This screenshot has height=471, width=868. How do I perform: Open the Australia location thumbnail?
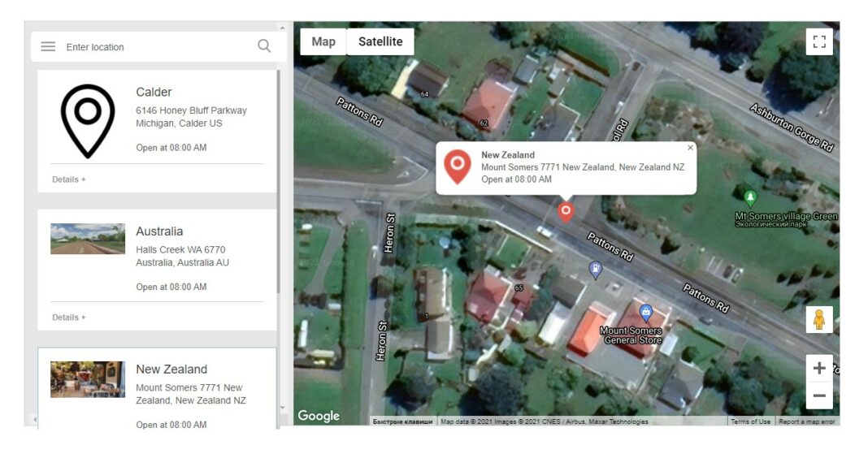coord(88,239)
